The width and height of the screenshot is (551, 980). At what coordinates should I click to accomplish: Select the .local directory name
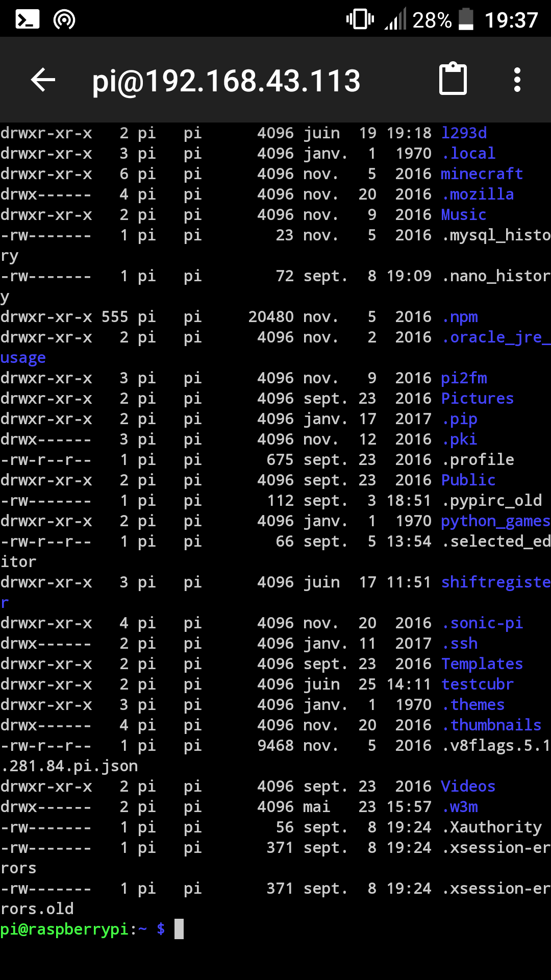click(x=468, y=154)
